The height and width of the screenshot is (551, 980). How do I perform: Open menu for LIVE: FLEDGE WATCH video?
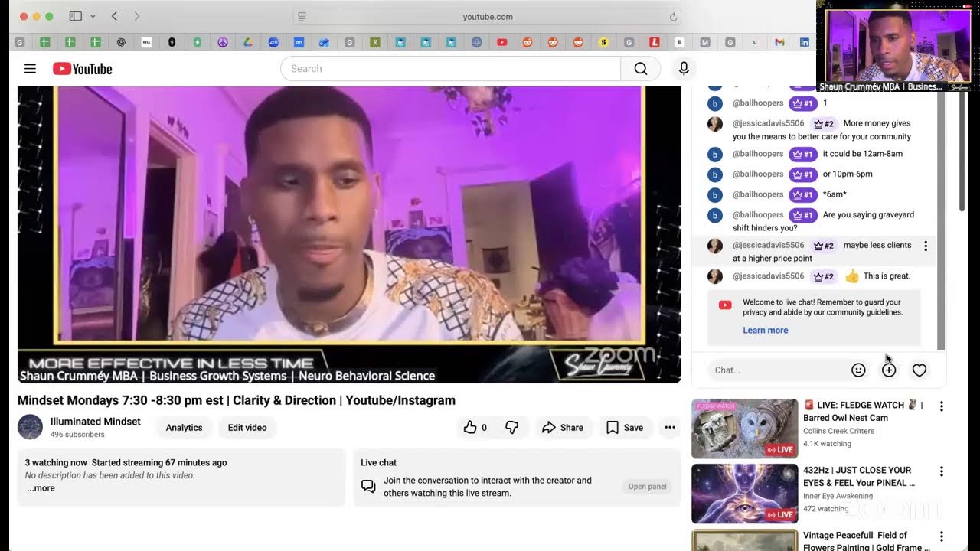pyautogui.click(x=942, y=406)
